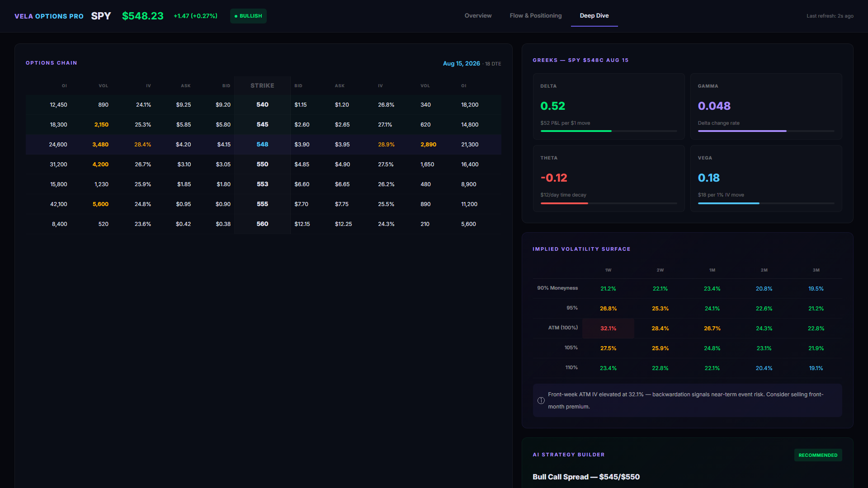Click the 105% 1M IV 24.8% cell

tap(712, 348)
